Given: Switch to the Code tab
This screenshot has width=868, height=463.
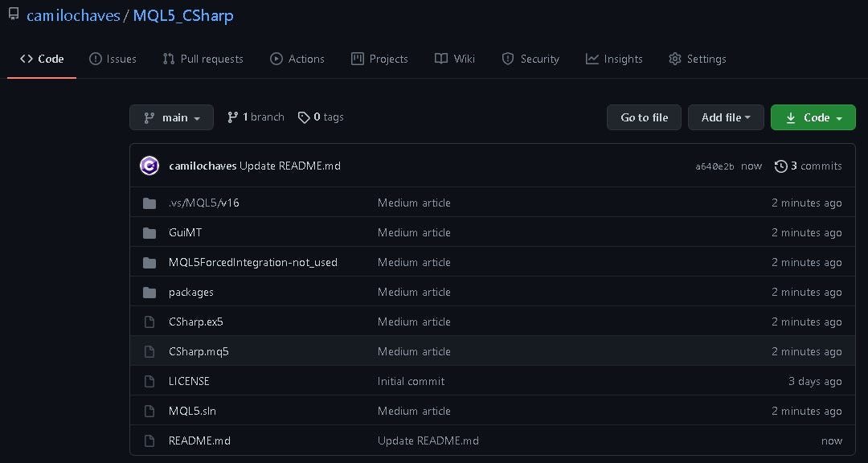Looking at the screenshot, I should pos(42,59).
